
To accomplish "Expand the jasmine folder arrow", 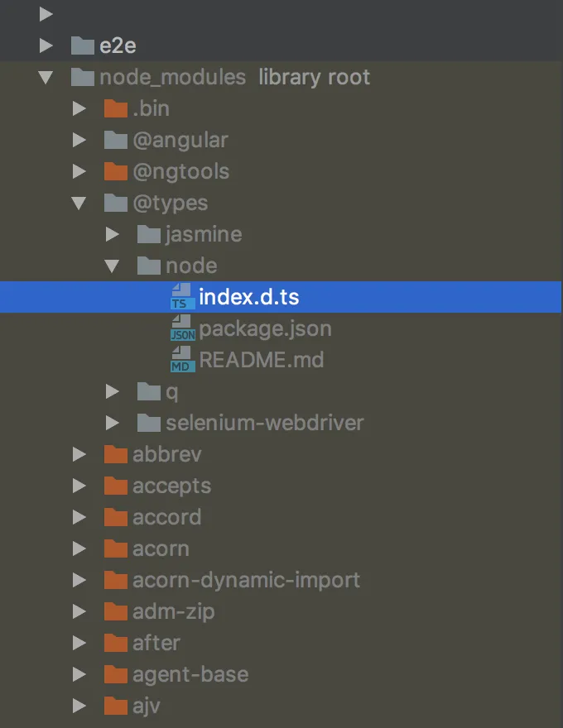I will (113, 234).
